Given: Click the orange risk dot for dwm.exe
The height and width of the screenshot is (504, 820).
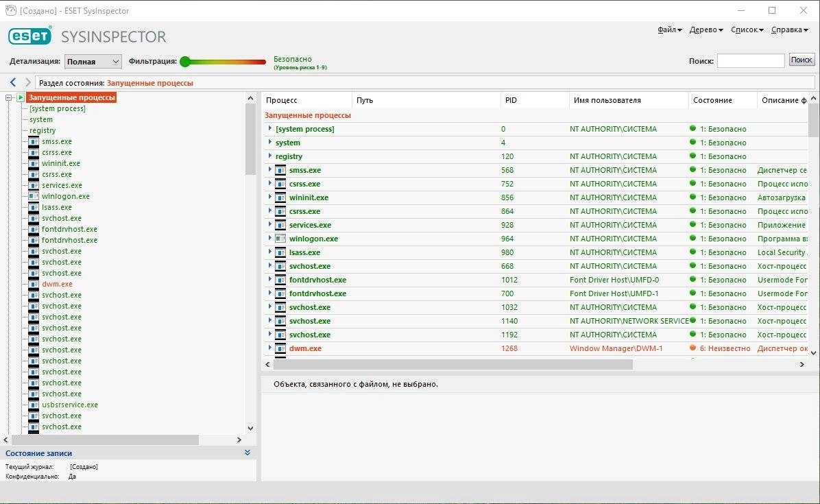Looking at the screenshot, I should [x=693, y=348].
